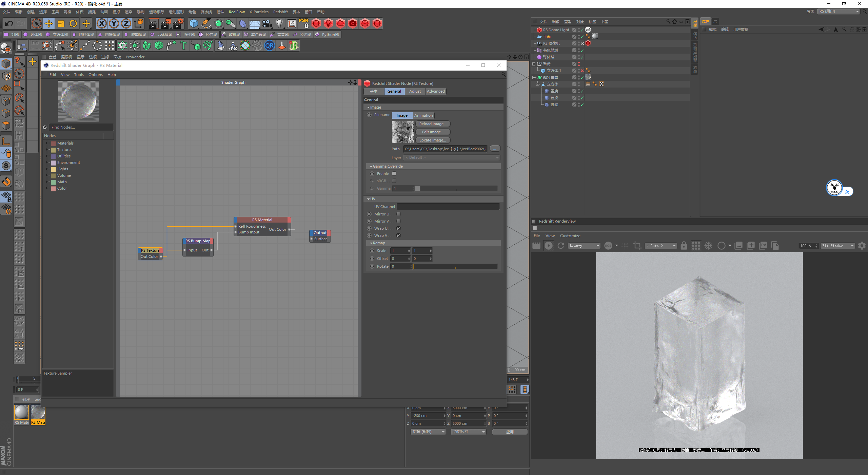
Task: Select the Move tool in main toolbar
Action: [x=49, y=23]
